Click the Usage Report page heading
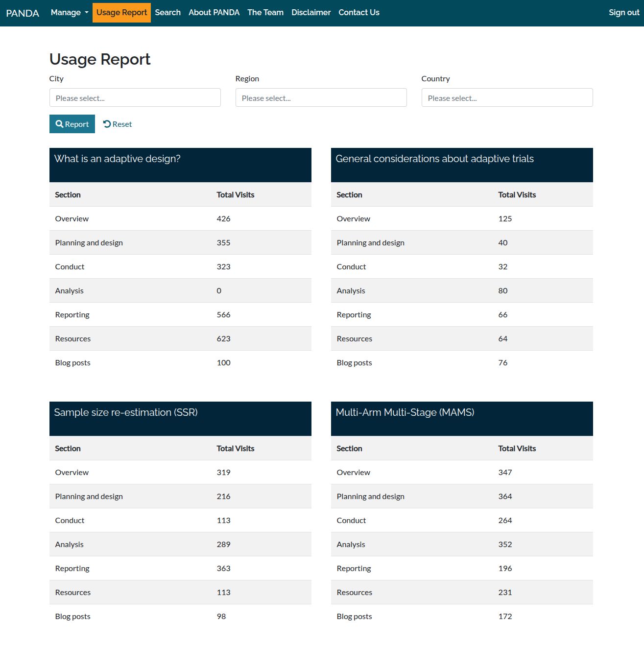This screenshot has width=644, height=646. pos(99,59)
